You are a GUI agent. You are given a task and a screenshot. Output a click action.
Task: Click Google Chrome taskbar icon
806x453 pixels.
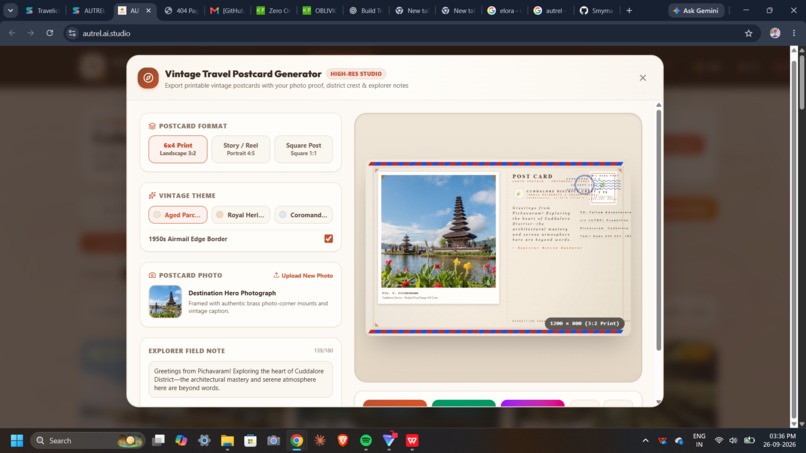(297, 441)
